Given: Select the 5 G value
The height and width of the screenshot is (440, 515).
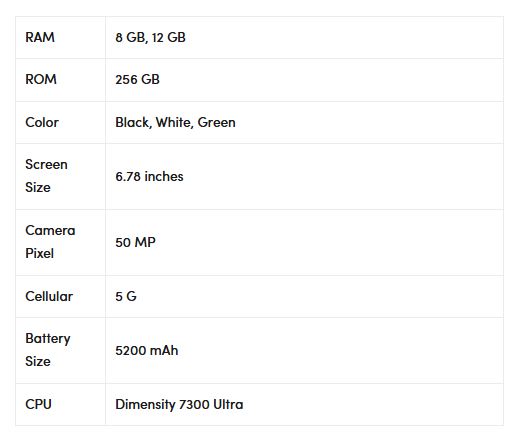Looking at the screenshot, I should (x=126, y=296).
